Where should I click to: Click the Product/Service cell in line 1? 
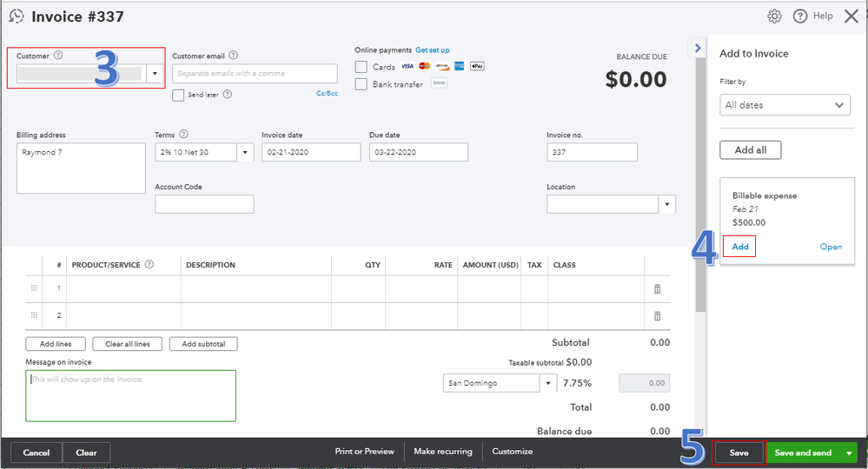123,288
